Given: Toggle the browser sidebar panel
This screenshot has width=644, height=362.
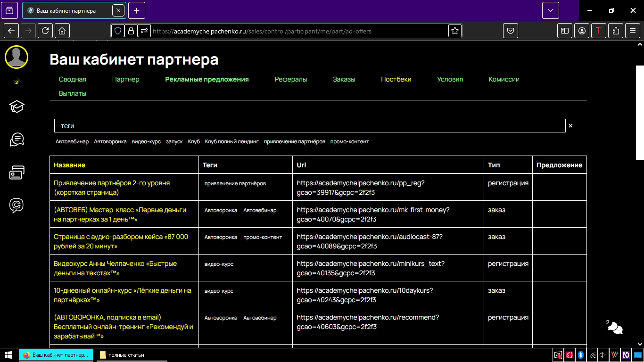Looking at the screenshot, I should [564, 31].
